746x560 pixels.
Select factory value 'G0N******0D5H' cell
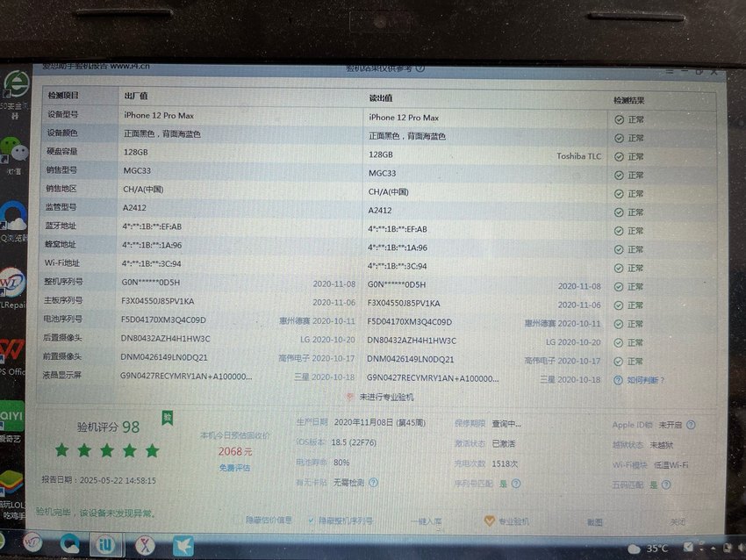151,282
